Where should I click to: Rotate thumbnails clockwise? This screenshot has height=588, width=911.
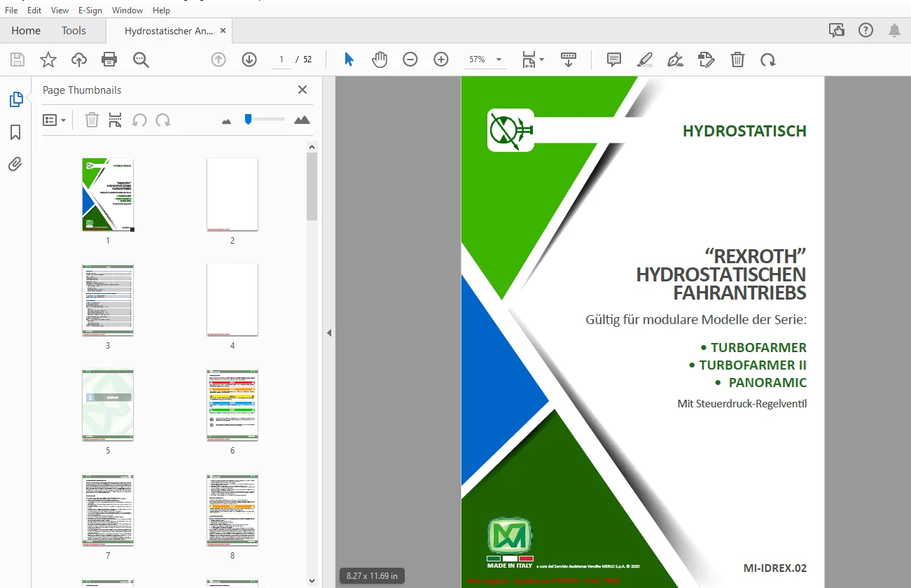pyautogui.click(x=163, y=120)
